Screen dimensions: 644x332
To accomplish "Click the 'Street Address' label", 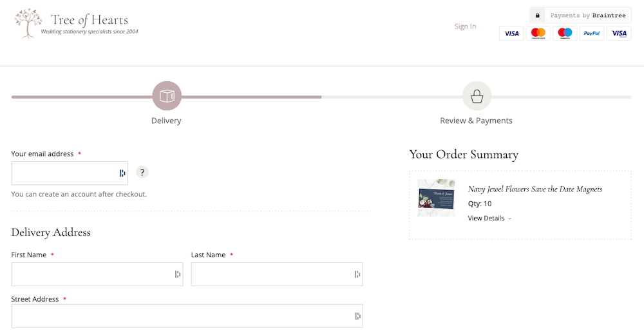I will pos(35,299).
